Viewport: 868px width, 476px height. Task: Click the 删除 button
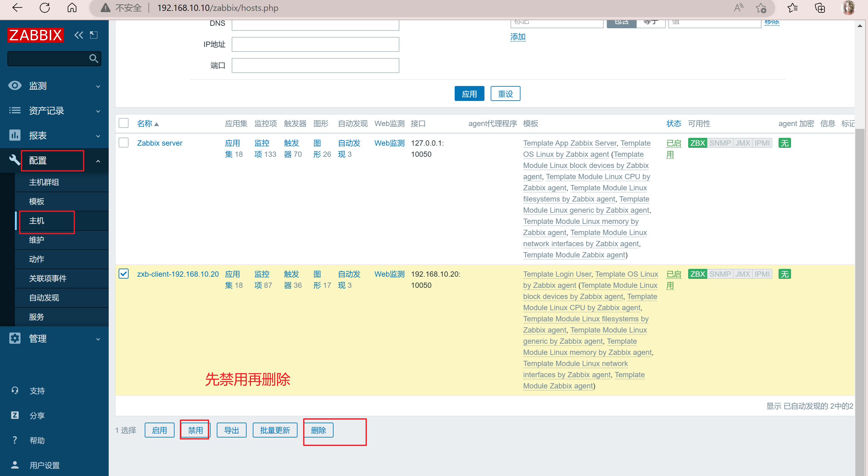click(x=318, y=430)
